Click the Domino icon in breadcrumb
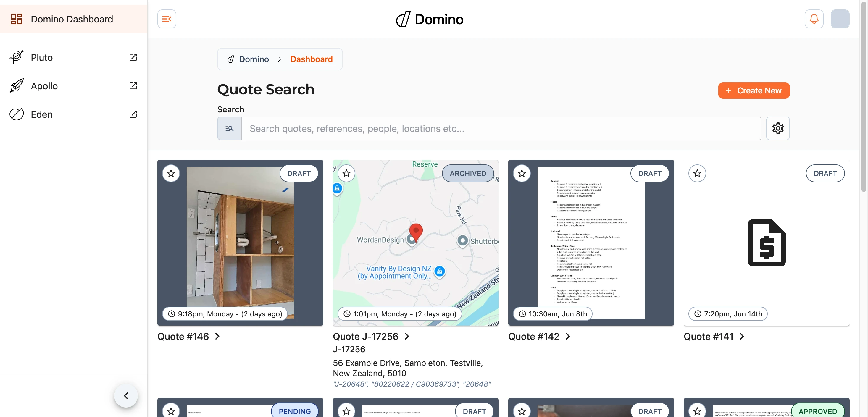The width and height of the screenshot is (868, 417). click(x=231, y=59)
